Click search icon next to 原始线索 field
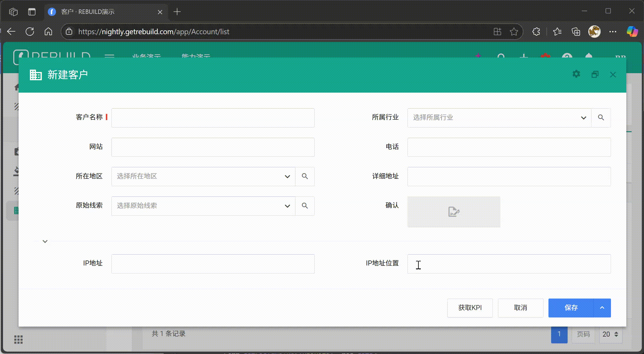This screenshot has width=644, height=354. [x=305, y=206]
